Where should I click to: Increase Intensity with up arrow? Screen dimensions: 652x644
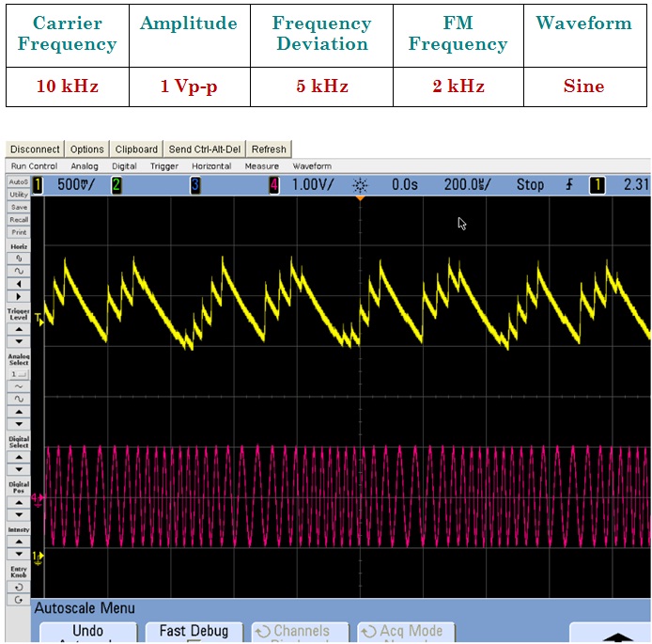click(x=18, y=542)
